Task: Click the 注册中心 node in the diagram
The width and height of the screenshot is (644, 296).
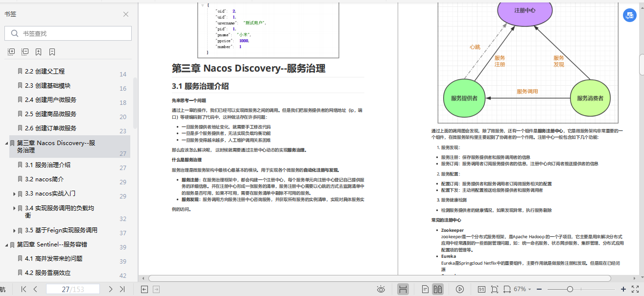Action: tap(525, 11)
